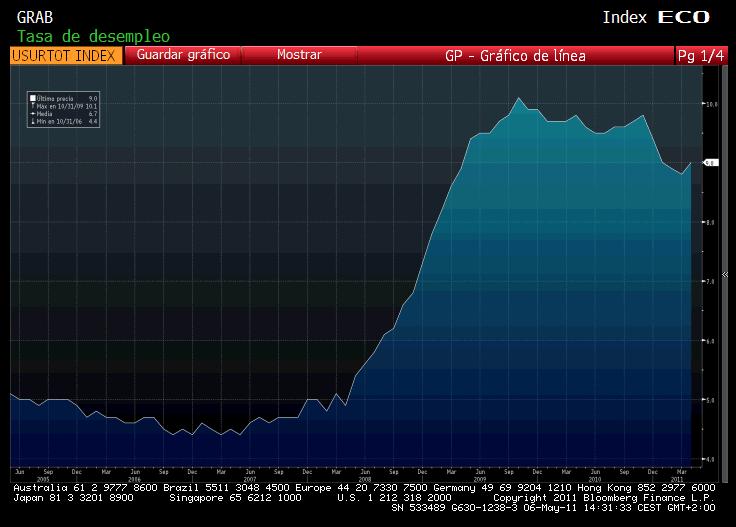Click the 2006 year label on the x-axis
Viewport: 736px width, 527px height.
tap(135, 479)
